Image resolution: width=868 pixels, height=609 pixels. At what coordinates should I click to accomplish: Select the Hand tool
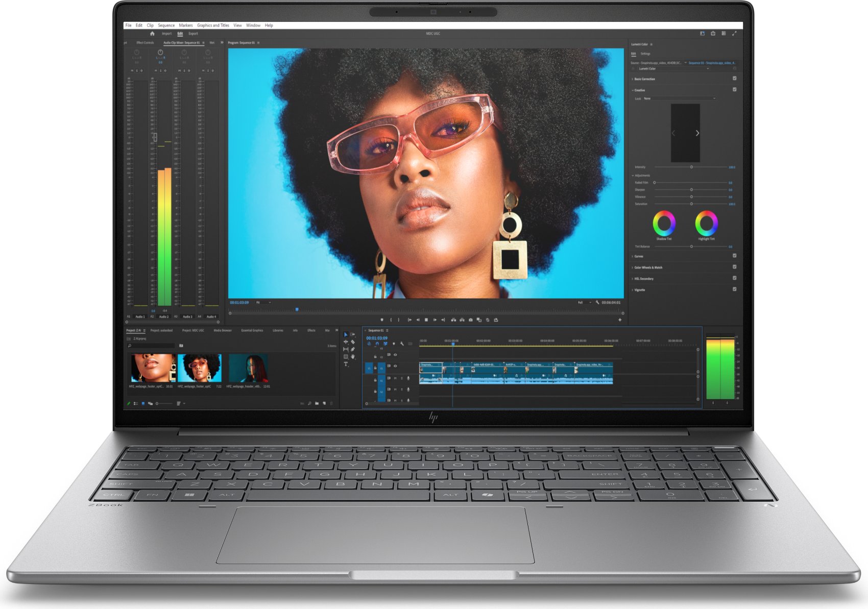coord(353,357)
